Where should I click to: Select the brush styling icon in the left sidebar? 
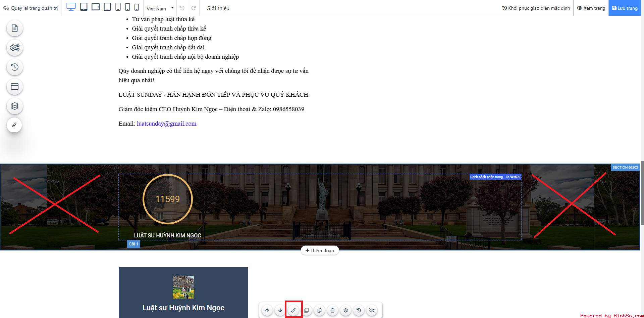coord(14,125)
